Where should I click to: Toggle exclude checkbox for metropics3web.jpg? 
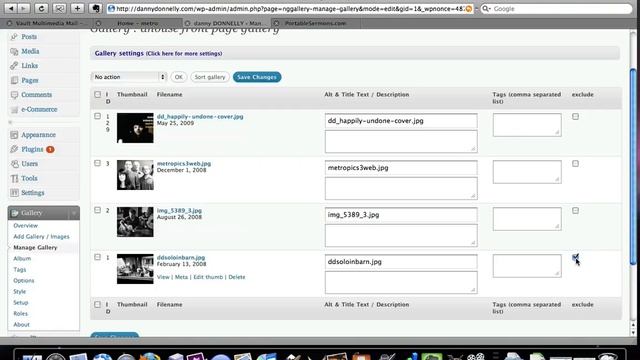click(575, 164)
